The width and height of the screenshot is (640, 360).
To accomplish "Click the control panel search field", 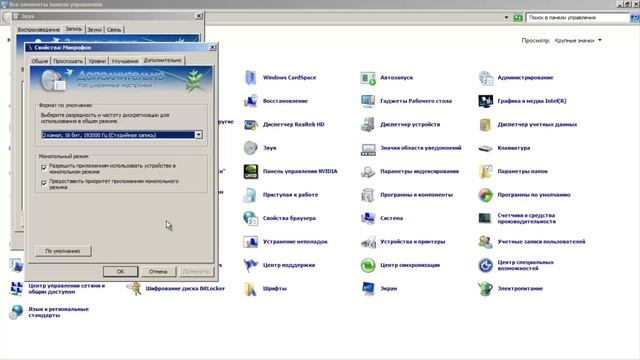I will (578, 18).
